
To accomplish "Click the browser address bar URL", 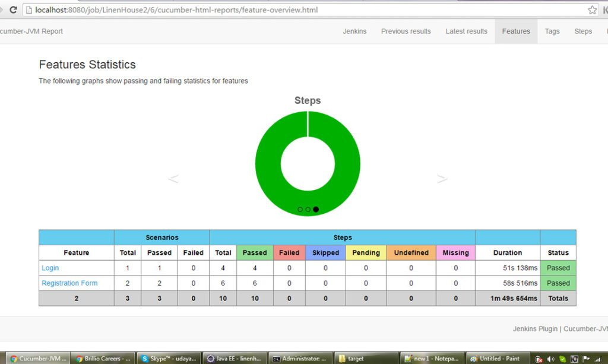I will [x=176, y=10].
